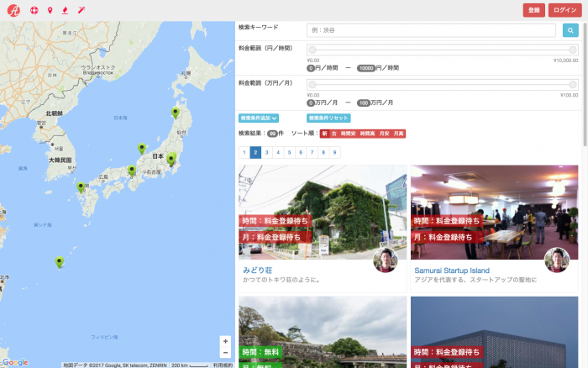Go to results page 3
Image resolution: width=588 pixels, height=368 pixels.
(x=266, y=152)
